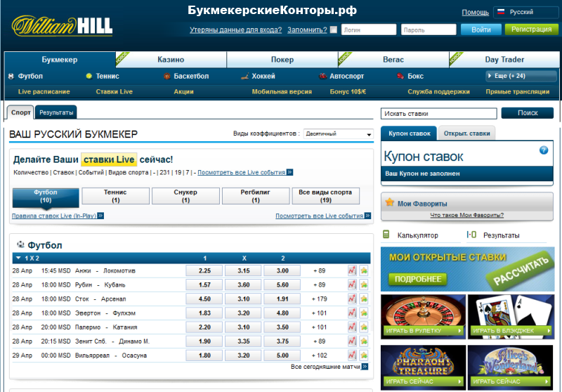Open Все сегодняшние матчи link
Image resolution: width=562 pixels, height=392 pixels.
click(329, 367)
